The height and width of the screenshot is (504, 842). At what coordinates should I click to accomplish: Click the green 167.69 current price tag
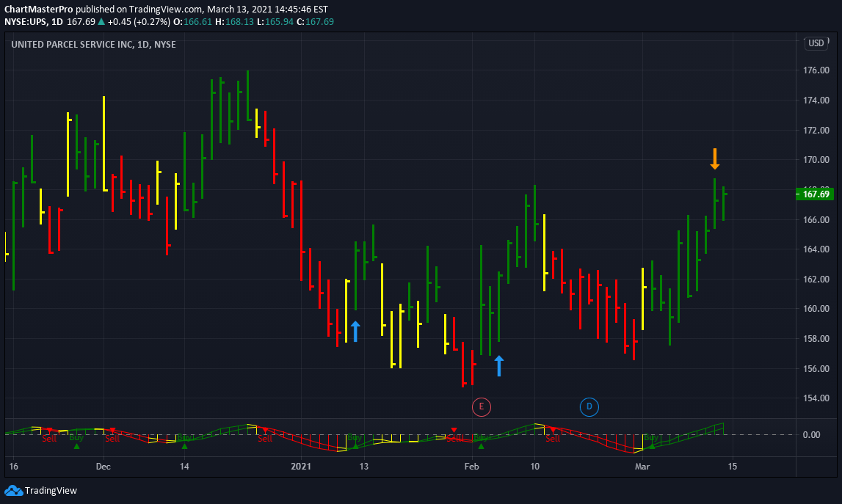(x=815, y=194)
